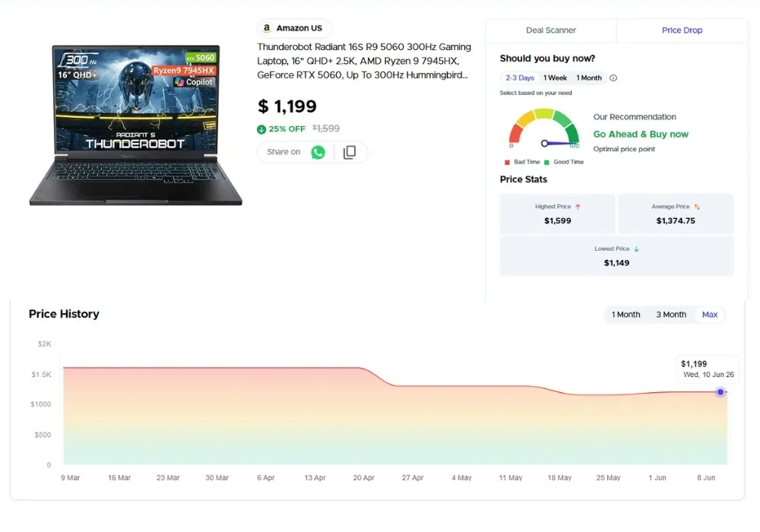This screenshot has width=760, height=532.
Task: Click the price chart point for 10 Jun
Action: [720, 392]
